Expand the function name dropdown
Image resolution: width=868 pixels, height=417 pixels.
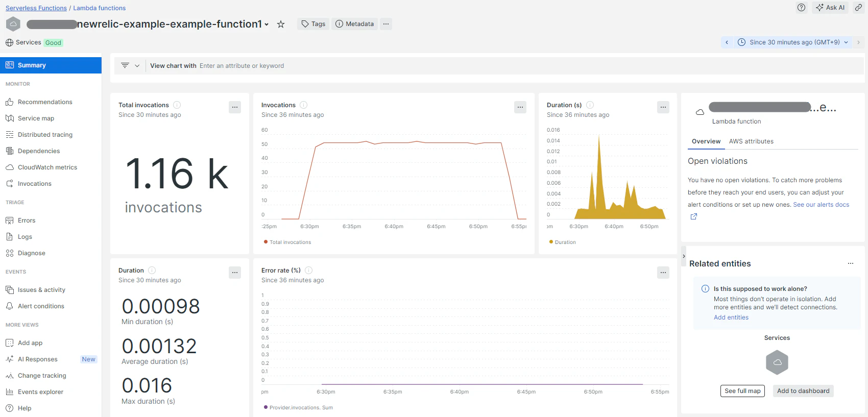[x=267, y=24]
